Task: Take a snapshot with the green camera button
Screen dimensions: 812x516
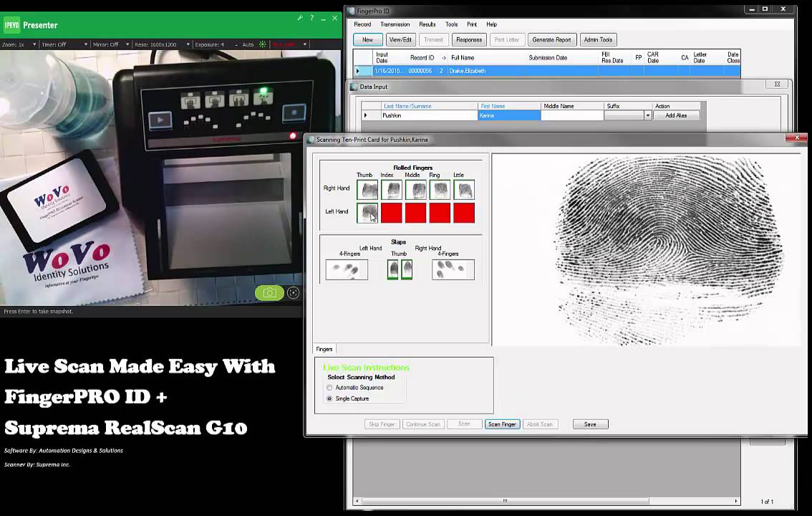Action: point(269,292)
